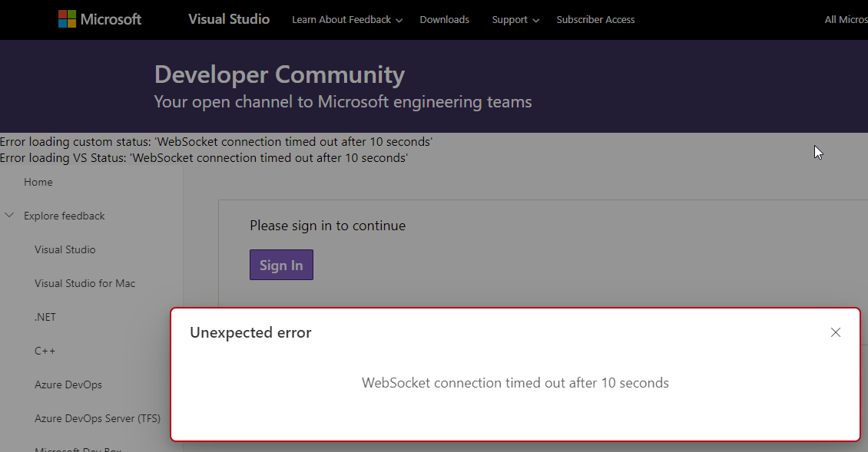This screenshot has height=452, width=868.
Task: Click the Developer Community heading
Action: click(280, 74)
